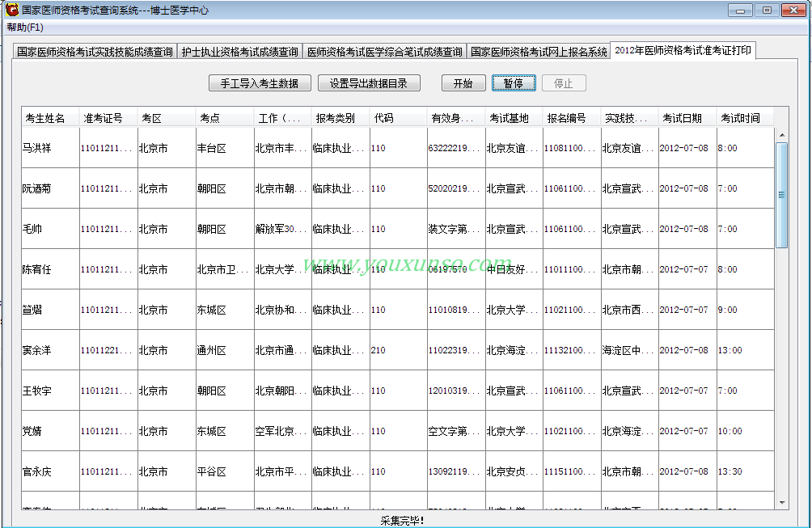Click the application icon in title bar
This screenshot has width=812, height=528.
pos(11,10)
